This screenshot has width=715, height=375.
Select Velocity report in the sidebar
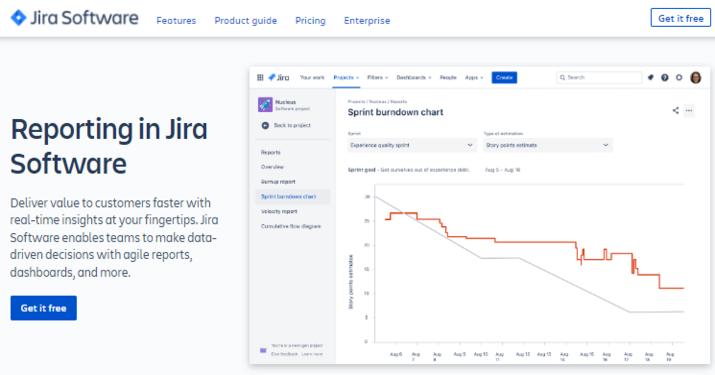279,211
